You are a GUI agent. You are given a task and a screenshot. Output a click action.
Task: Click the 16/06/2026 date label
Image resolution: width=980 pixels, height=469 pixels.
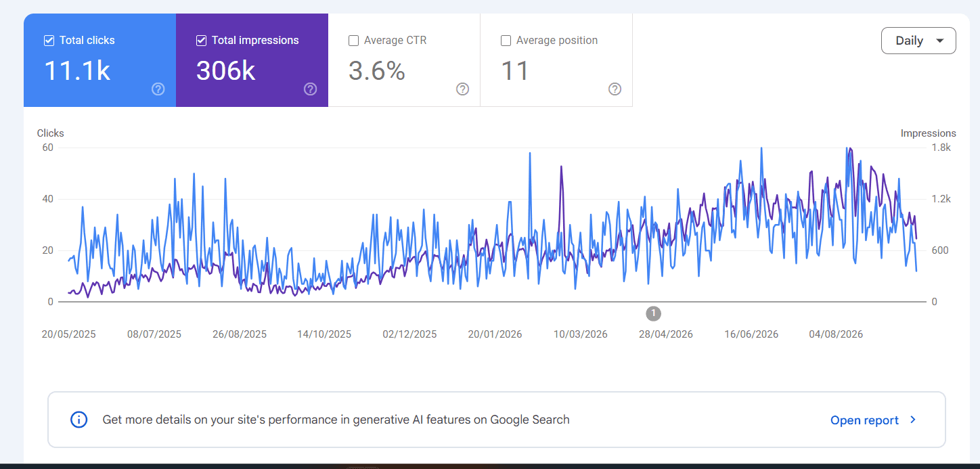[751, 334]
